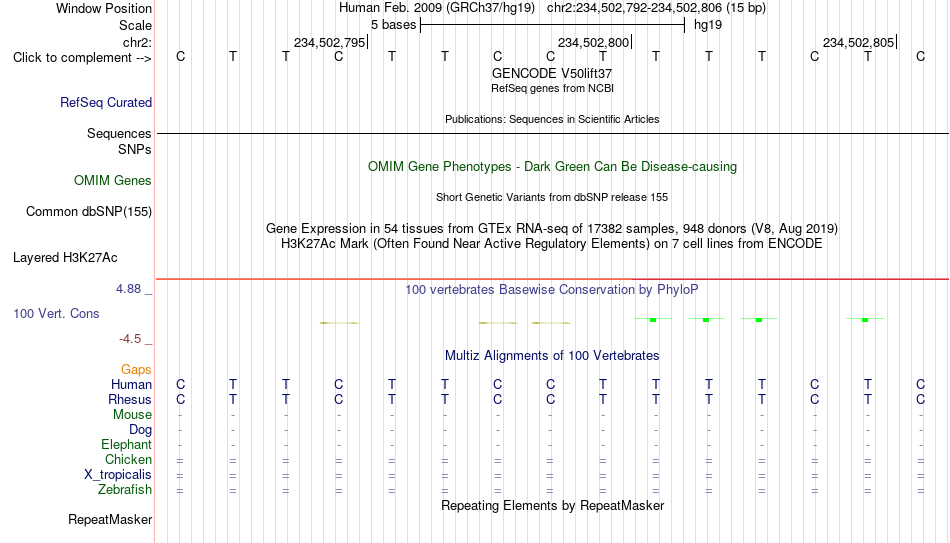Click 'Click to complement -->' to complement bases
This screenshot has height=543, width=950.
tap(82, 58)
